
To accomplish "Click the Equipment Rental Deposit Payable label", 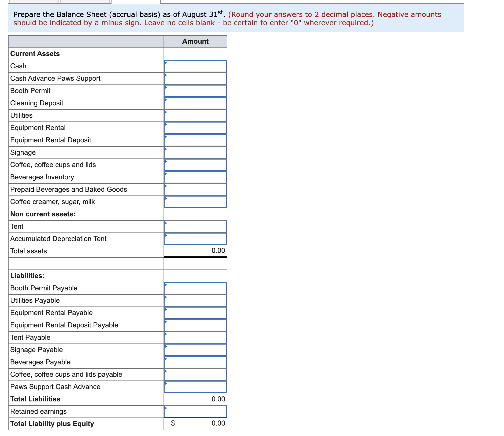I will [64, 325].
